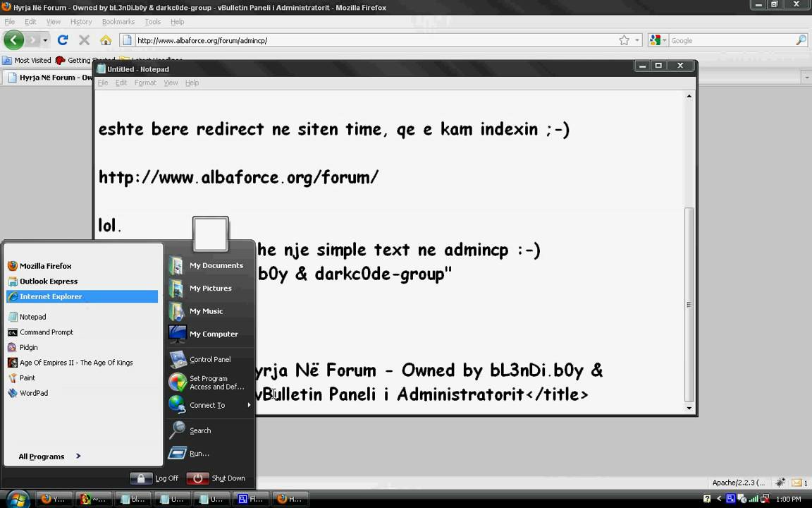Reload the page in Firefox
Screen dimensions: 812x508
(63, 40)
